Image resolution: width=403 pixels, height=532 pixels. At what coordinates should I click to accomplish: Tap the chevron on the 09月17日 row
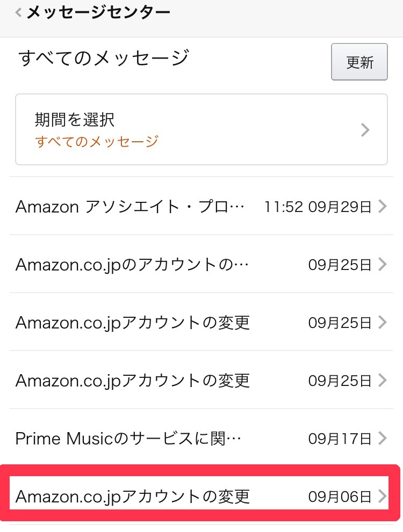coord(382,439)
